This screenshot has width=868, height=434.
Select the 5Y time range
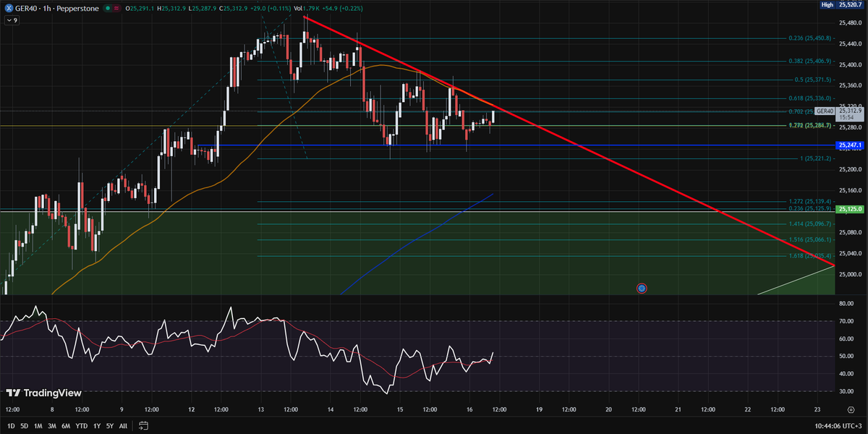(x=110, y=426)
